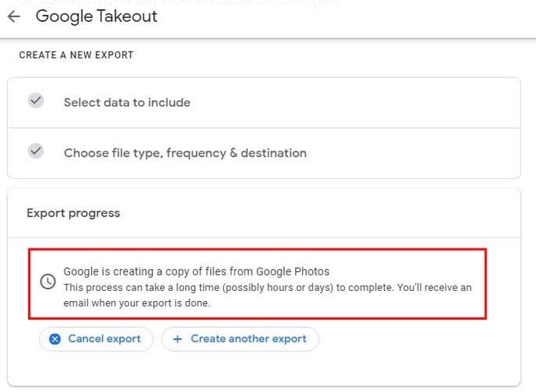Click the Export progress heading
536x392 pixels.
pyautogui.click(x=73, y=213)
